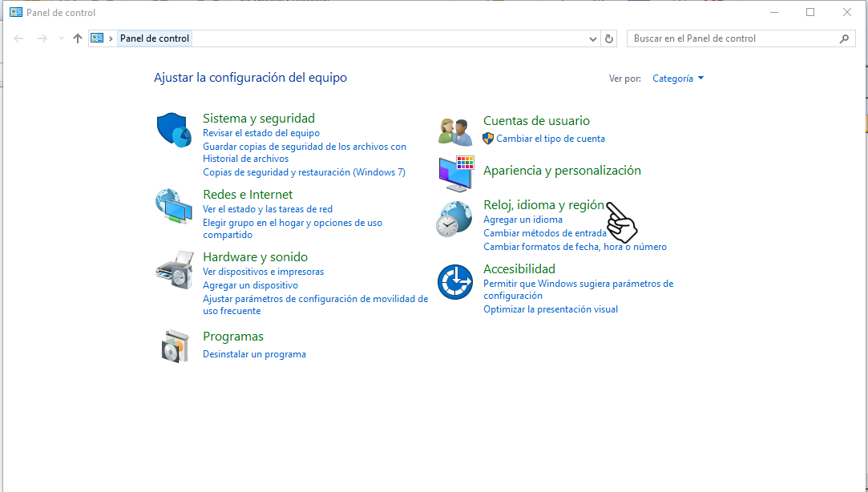The image size is (868, 492).
Task: Click Panel de control breadcrumb in address bar
Action: pyautogui.click(x=155, y=38)
